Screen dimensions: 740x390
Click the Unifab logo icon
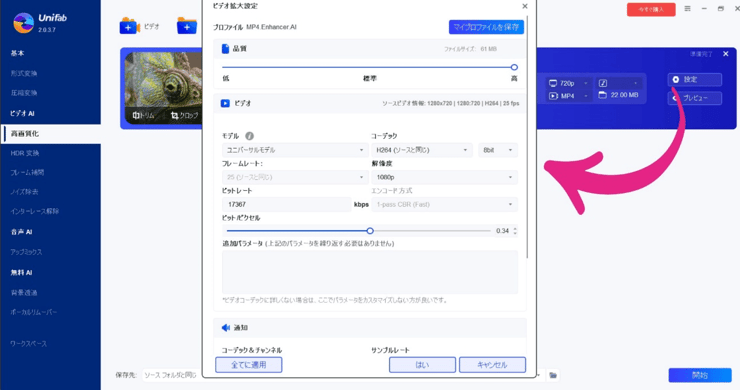(23, 23)
